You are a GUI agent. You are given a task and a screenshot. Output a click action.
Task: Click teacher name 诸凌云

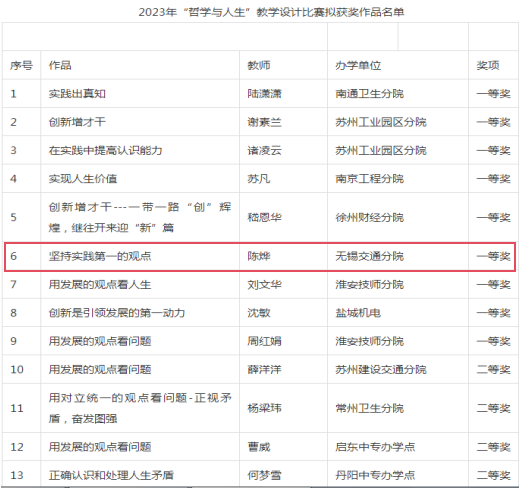click(x=265, y=150)
